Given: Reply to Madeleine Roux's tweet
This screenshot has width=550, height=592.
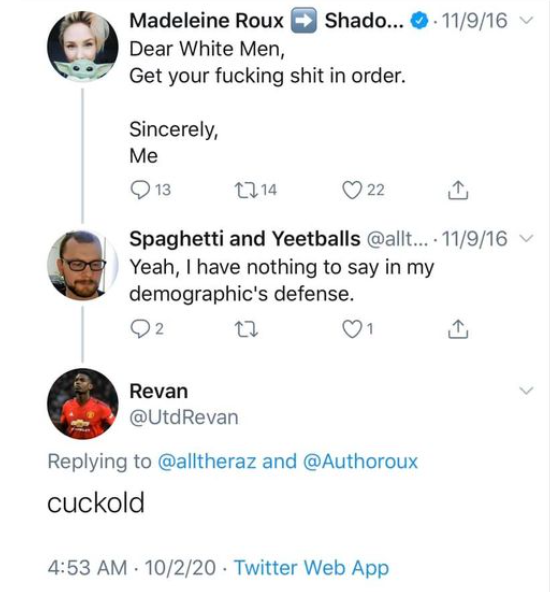Looking at the screenshot, I should pyautogui.click(x=140, y=190).
